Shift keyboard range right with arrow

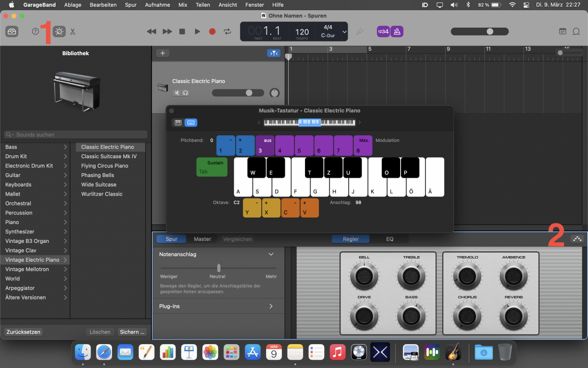(x=360, y=122)
